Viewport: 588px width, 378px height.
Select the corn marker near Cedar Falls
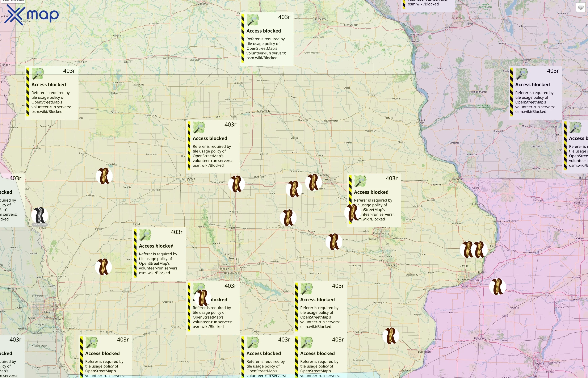coord(313,182)
